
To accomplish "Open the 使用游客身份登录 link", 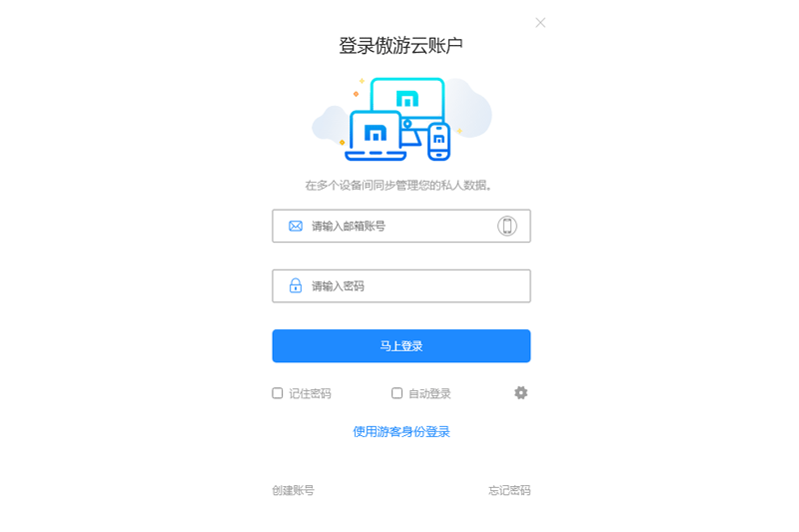I will [401, 432].
